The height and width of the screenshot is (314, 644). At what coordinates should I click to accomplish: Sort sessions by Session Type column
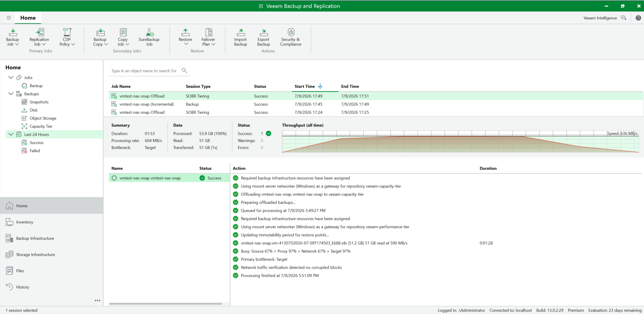click(198, 86)
